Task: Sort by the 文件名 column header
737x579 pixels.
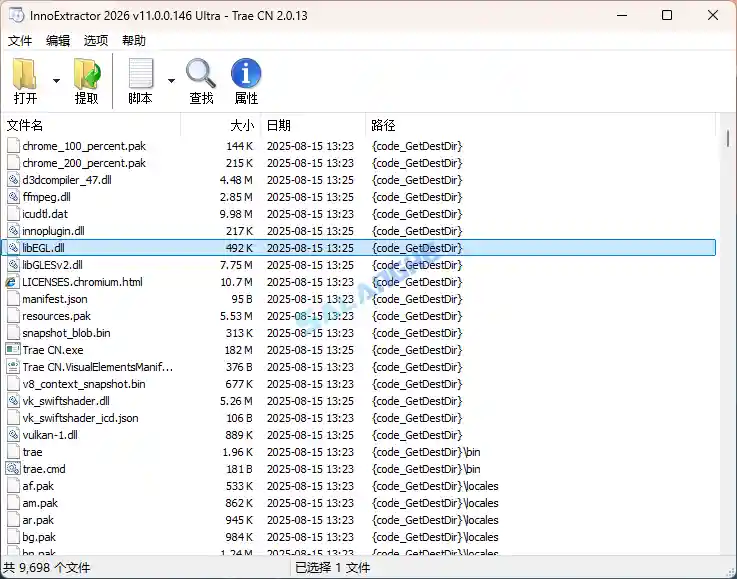Action: [91, 125]
